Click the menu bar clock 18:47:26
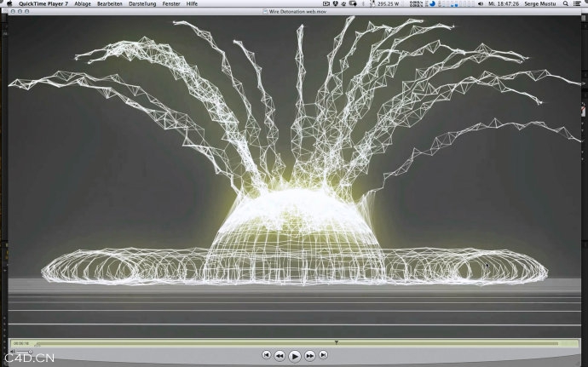This screenshot has height=367, width=588. point(504,3)
